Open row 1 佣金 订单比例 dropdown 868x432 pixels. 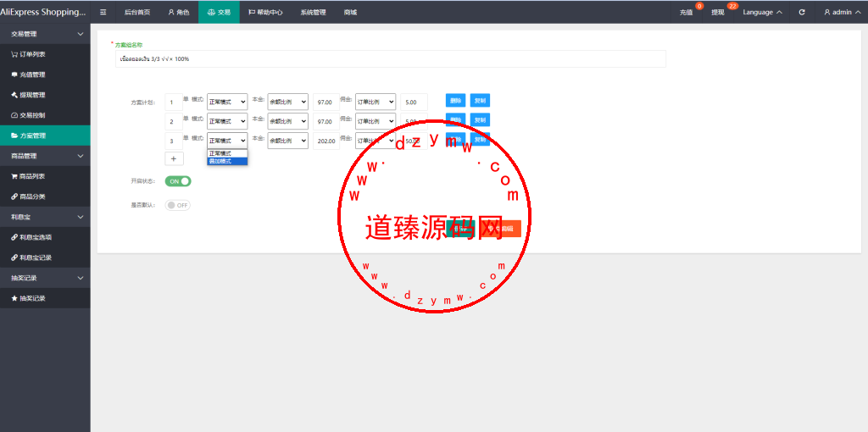(x=376, y=102)
